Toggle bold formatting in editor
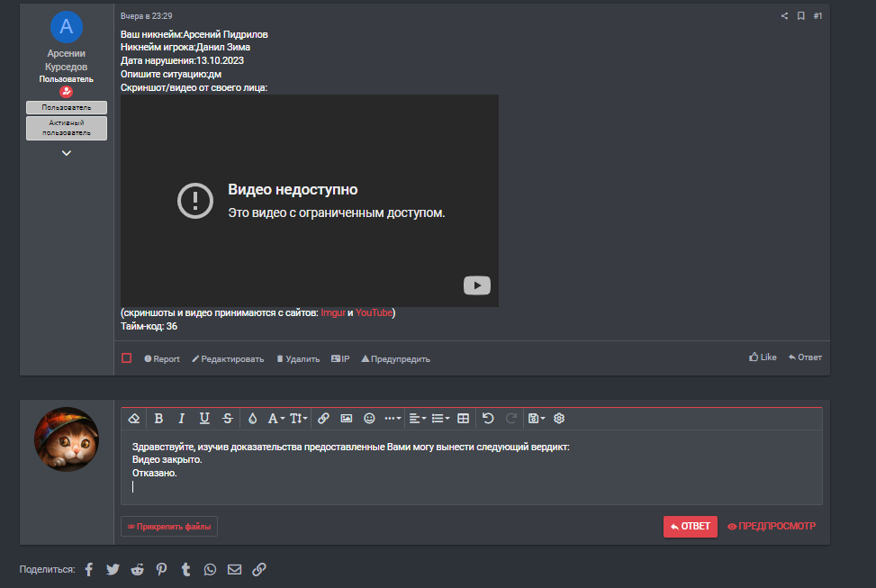Image resolution: width=876 pixels, height=588 pixels. [x=158, y=418]
